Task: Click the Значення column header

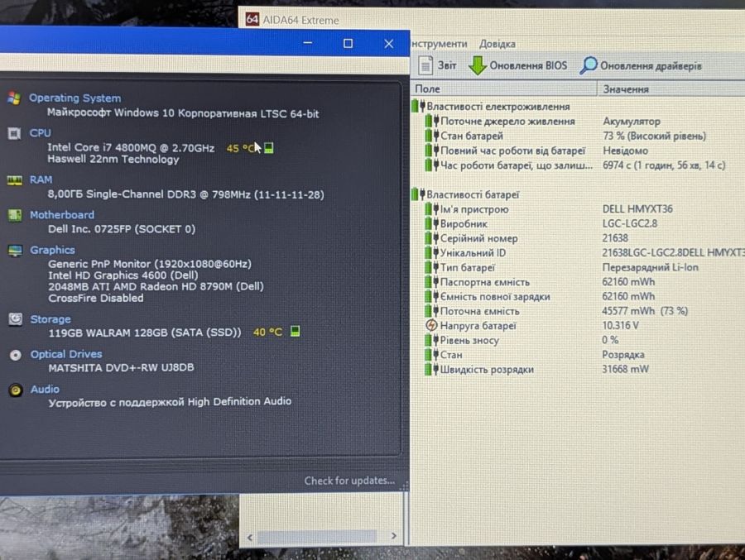Action: (671, 89)
